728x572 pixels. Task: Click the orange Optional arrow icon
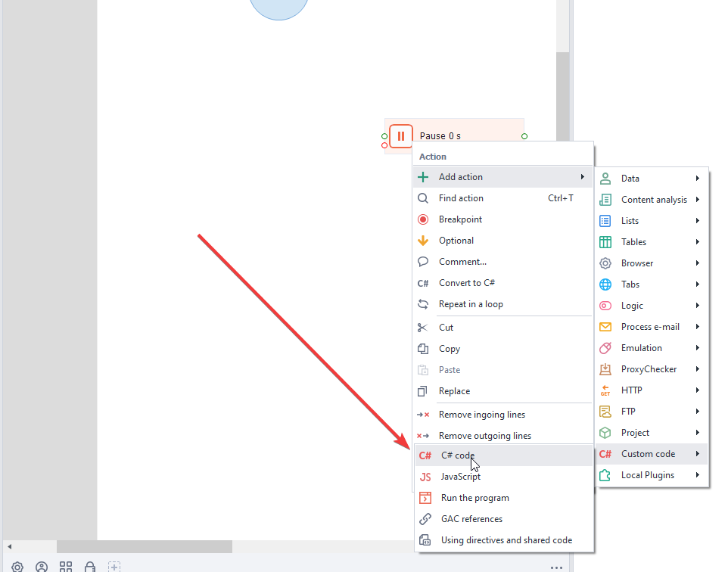[423, 241]
